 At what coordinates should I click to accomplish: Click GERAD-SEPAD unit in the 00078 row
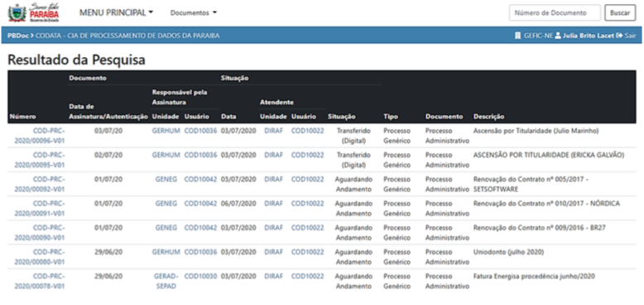tap(166, 281)
